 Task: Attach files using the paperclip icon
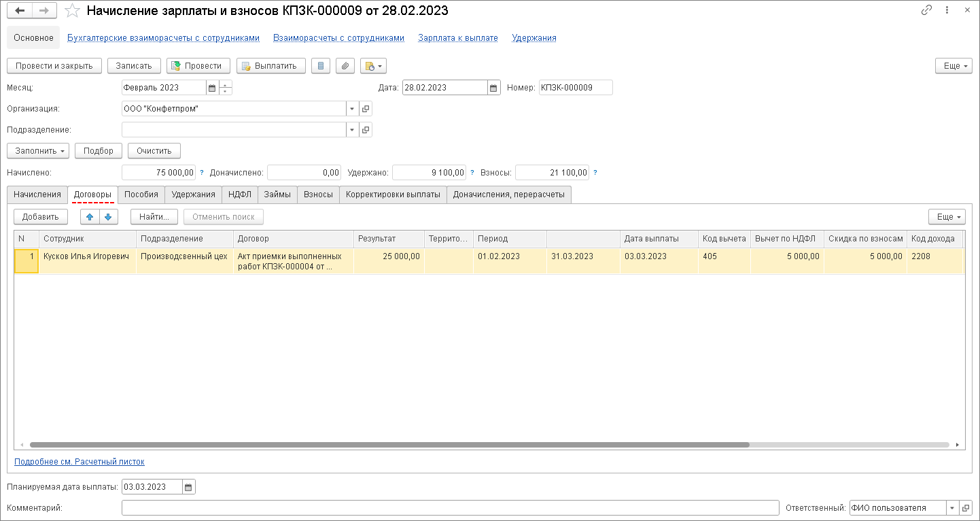tap(345, 66)
